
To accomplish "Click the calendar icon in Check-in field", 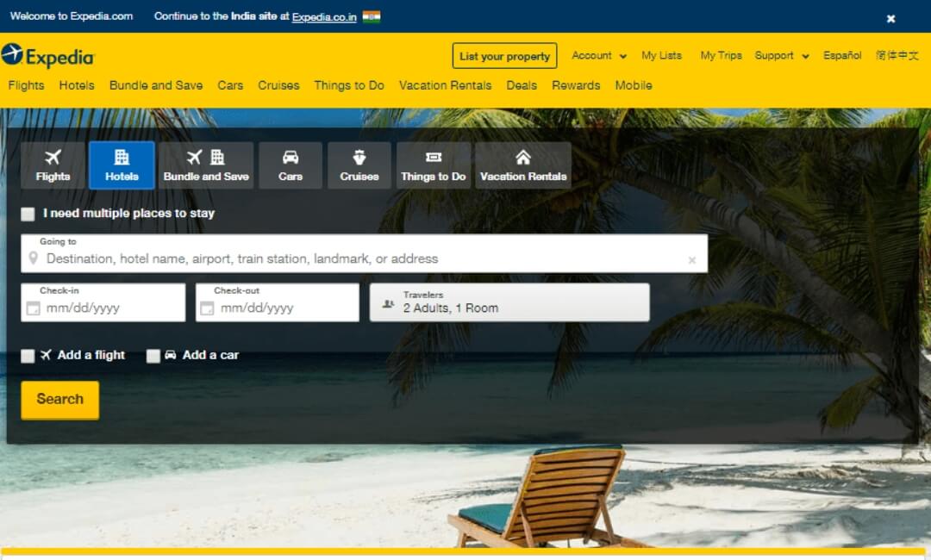I will coord(32,307).
